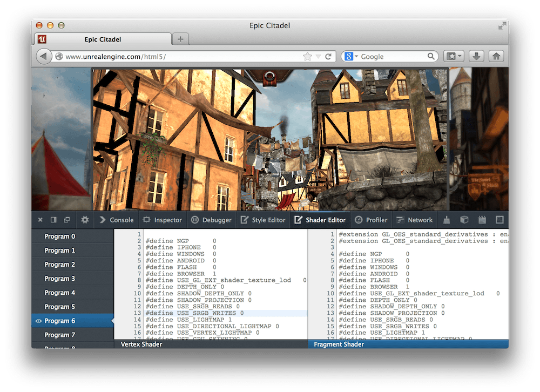The height and width of the screenshot is (392, 540).
Task: Open the downloads arrow in the toolbar
Action: [475, 56]
